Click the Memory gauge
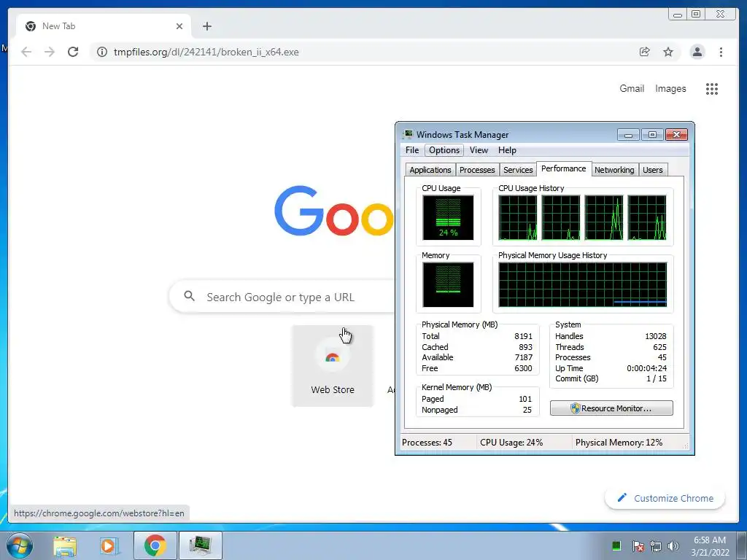Image resolution: width=747 pixels, height=560 pixels. click(x=448, y=284)
